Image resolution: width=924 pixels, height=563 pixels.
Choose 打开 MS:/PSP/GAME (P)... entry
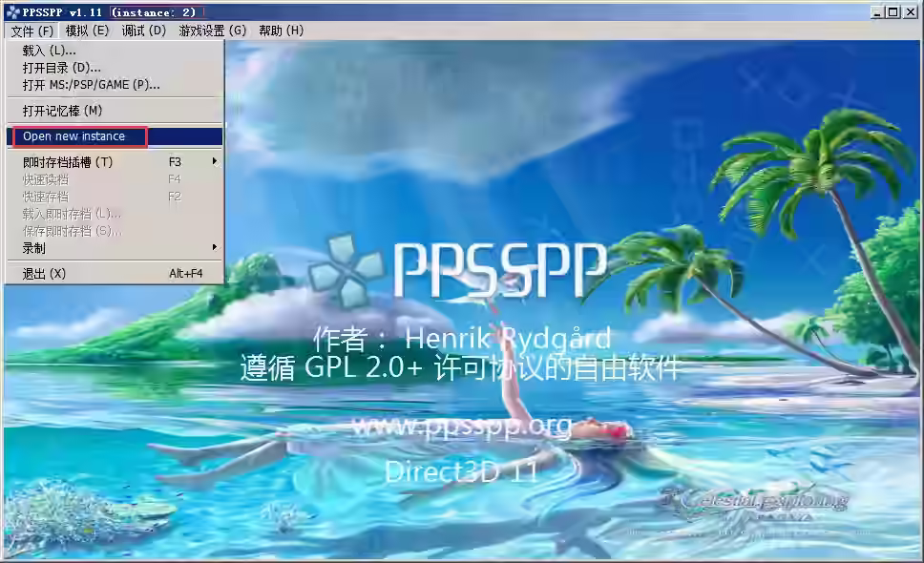pyautogui.click(x=115, y=85)
